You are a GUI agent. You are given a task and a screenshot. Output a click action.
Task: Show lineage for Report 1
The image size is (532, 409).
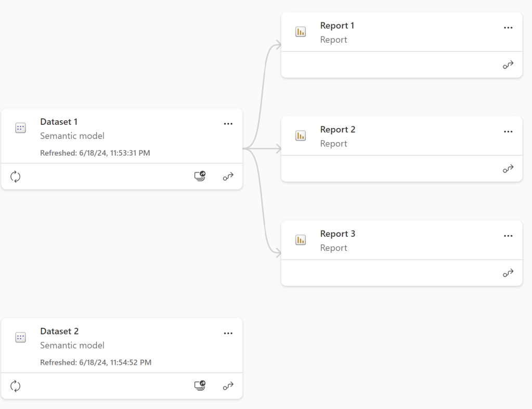pos(508,65)
